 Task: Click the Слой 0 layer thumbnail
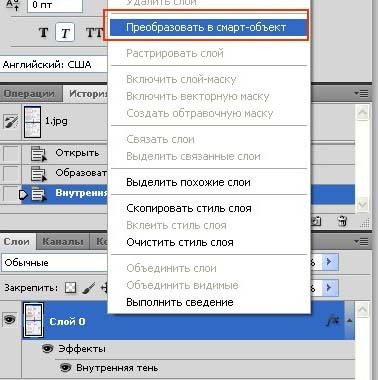click(x=33, y=320)
